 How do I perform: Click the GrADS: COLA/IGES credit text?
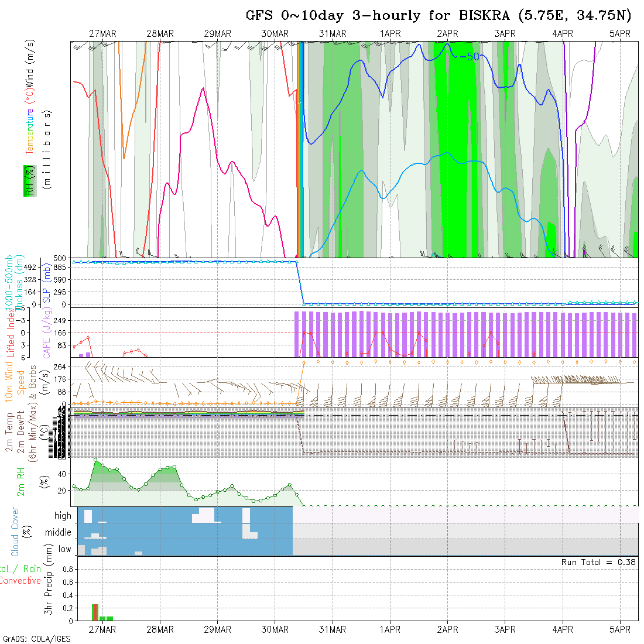pos(36,639)
